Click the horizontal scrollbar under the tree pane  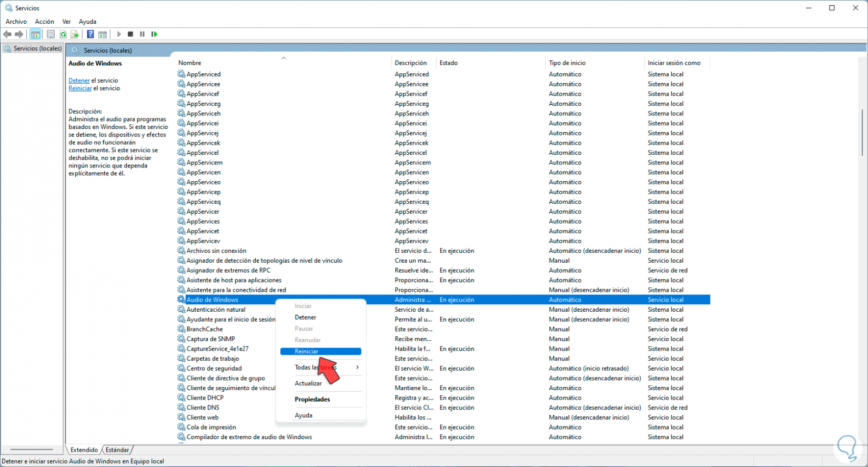pyautogui.click(x=32, y=450)
